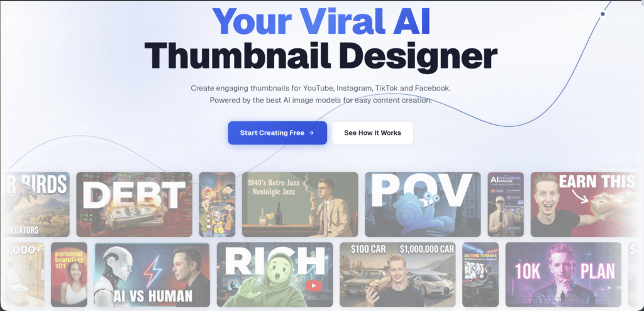644x311 pixels.
Task: Select the $100 CAR vs $1,000,000 CAR thumbnail
Action: pyautogui.click(x=397, y=275)
